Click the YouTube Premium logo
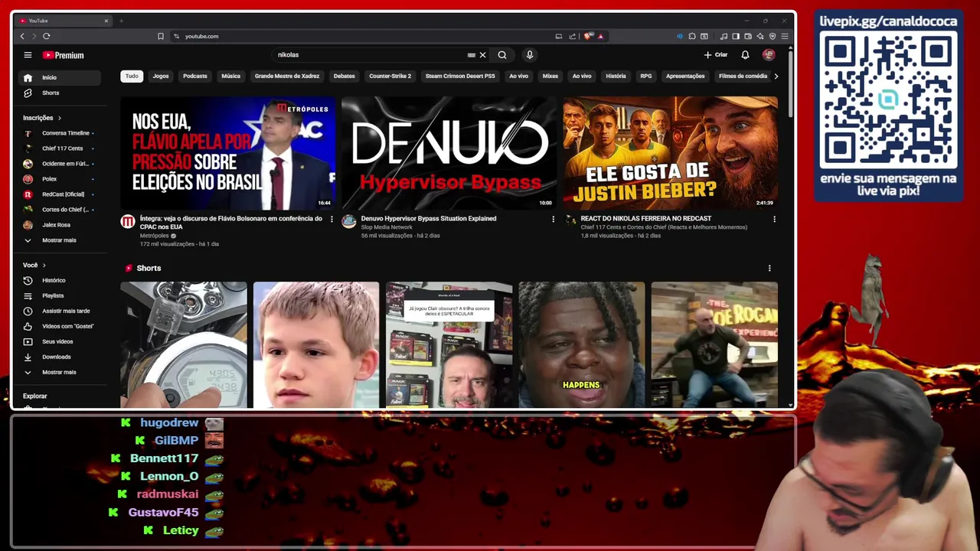 click(63, 55)
